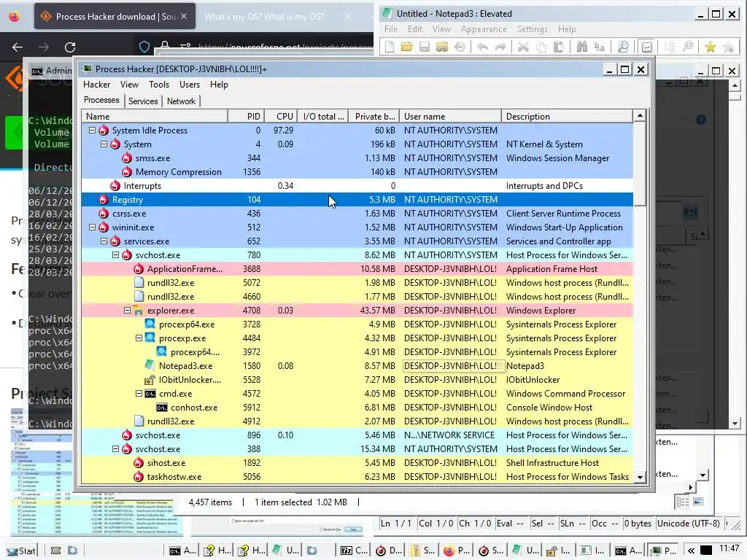Image resolution: width=747 pixels, height=560 pixels.
Task: Sort processes by the CPU column header
Action: click(x=280, y=116)
